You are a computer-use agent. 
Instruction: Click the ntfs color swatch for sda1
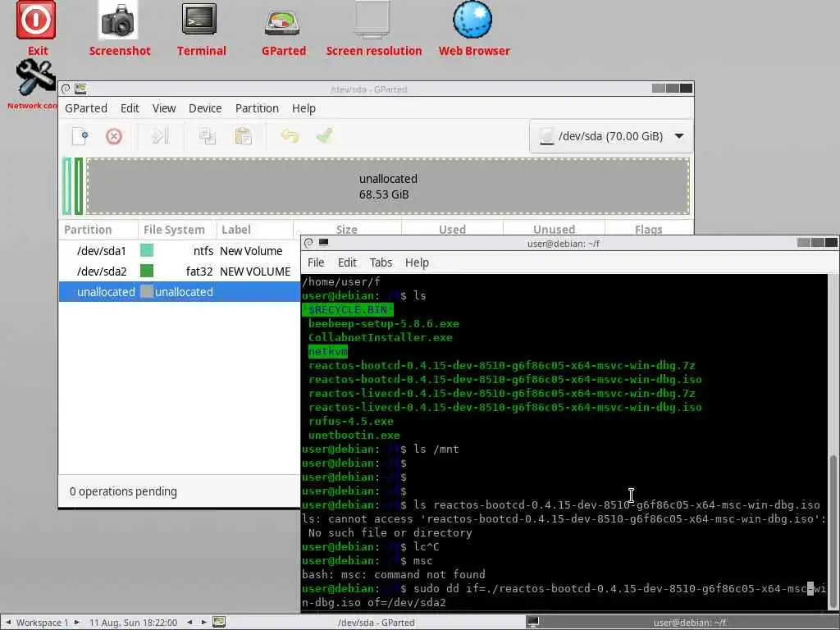point(147,250)
